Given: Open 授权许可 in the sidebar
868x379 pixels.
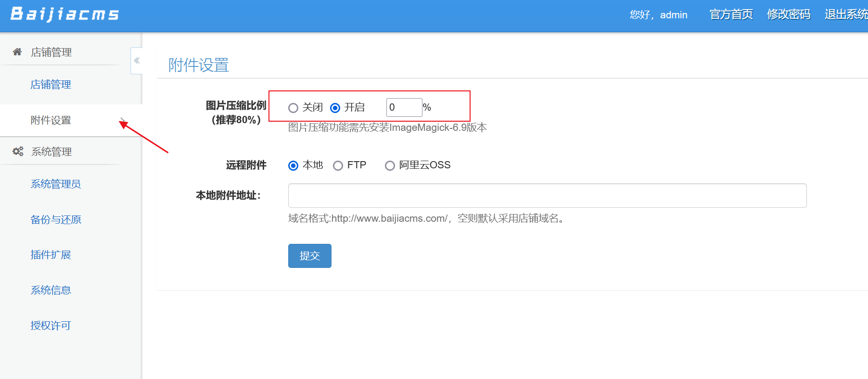Looking at the screenshot, I should [x=51, y=326].
